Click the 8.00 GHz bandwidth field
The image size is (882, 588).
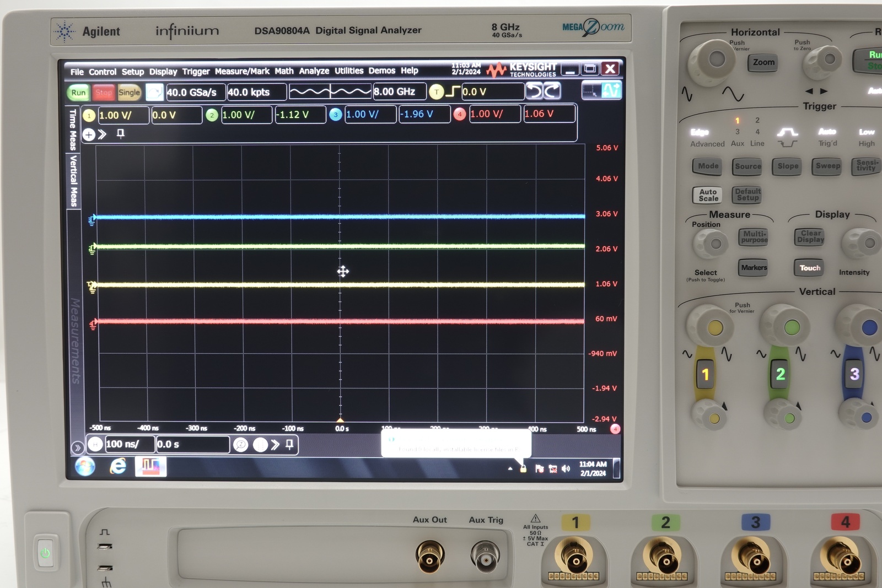coord(399,91)
